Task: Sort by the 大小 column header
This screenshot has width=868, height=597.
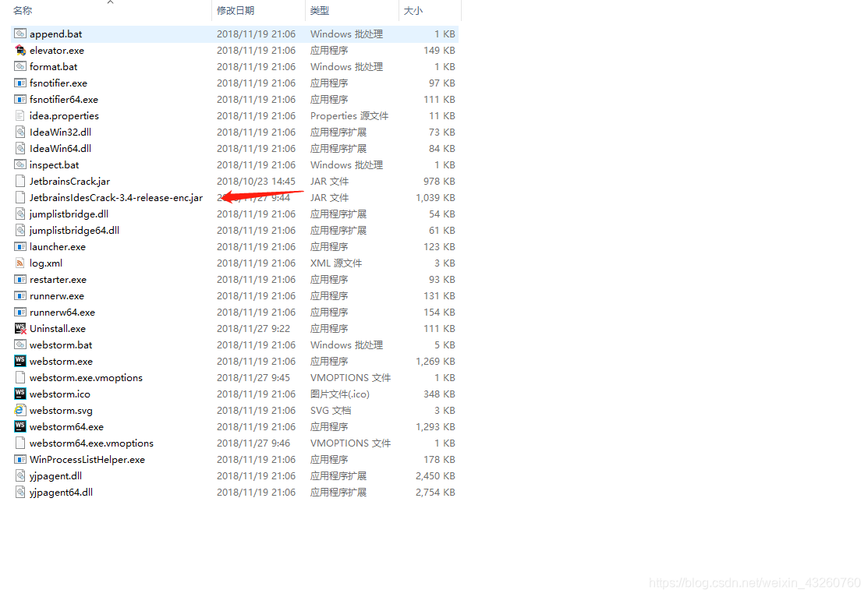Action: (x=413, y=10)
